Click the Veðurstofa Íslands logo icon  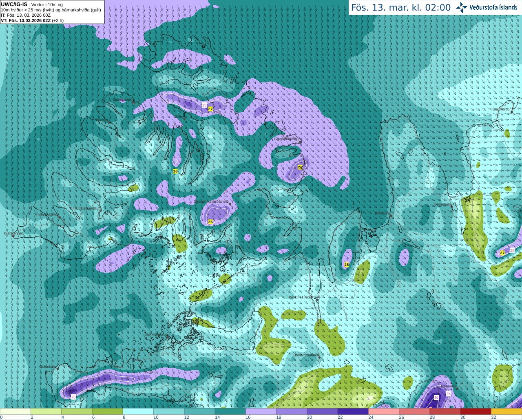[462, 7]
